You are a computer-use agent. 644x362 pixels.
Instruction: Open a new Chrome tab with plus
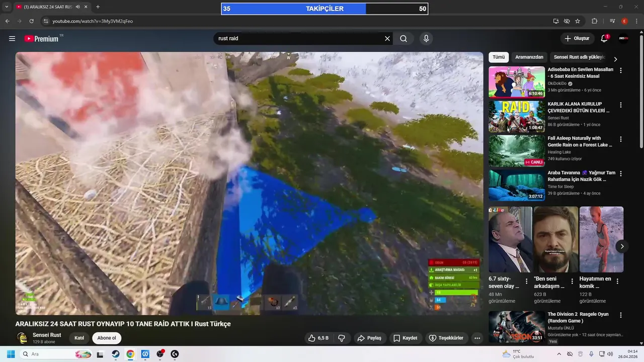coord(98,7)
